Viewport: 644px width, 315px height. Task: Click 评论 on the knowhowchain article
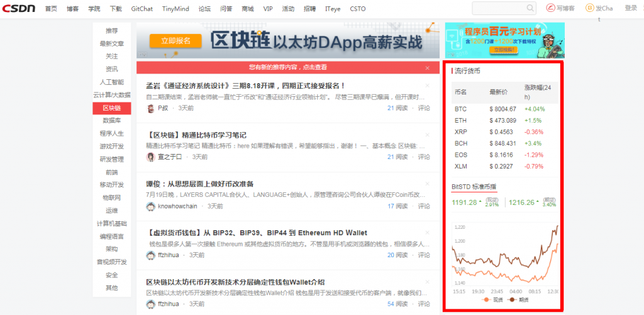[424, 206]
